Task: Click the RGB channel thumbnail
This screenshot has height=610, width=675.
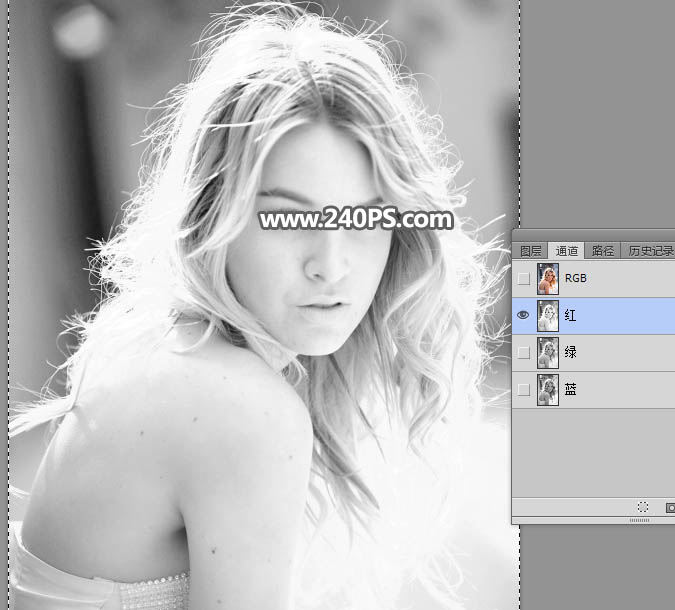Action: (548, 279)
